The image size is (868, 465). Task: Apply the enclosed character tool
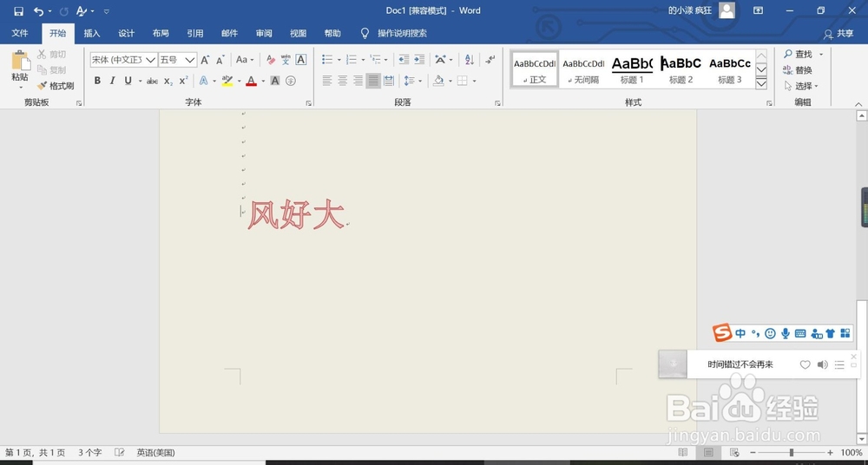coord(291,81)
